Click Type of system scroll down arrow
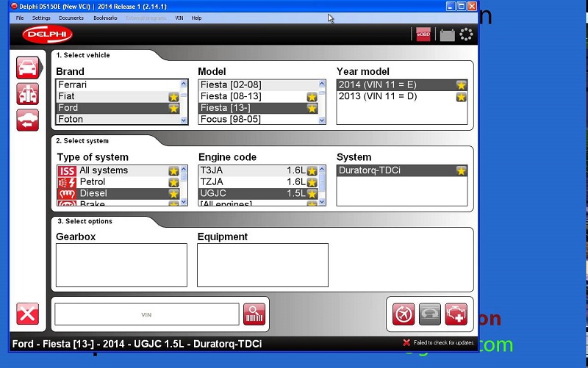This screenshot has height=368, width=588. [x=183, y=202]
